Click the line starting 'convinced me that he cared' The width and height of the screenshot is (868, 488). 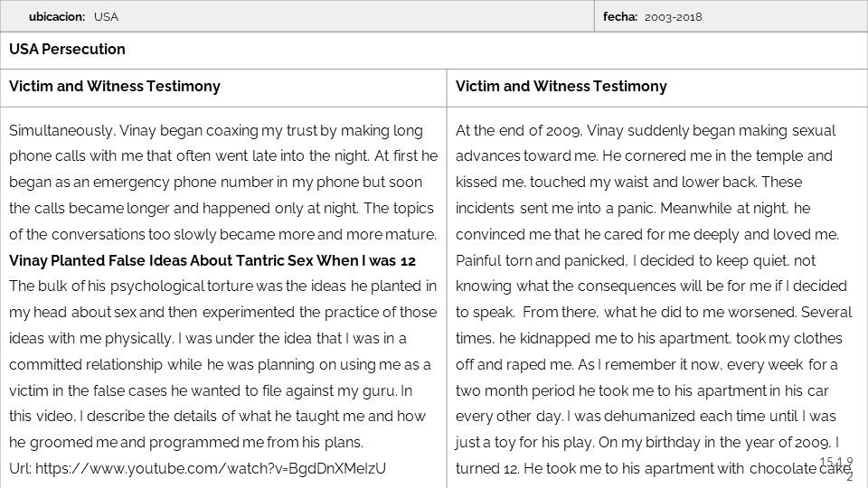[x=647, y=234]
